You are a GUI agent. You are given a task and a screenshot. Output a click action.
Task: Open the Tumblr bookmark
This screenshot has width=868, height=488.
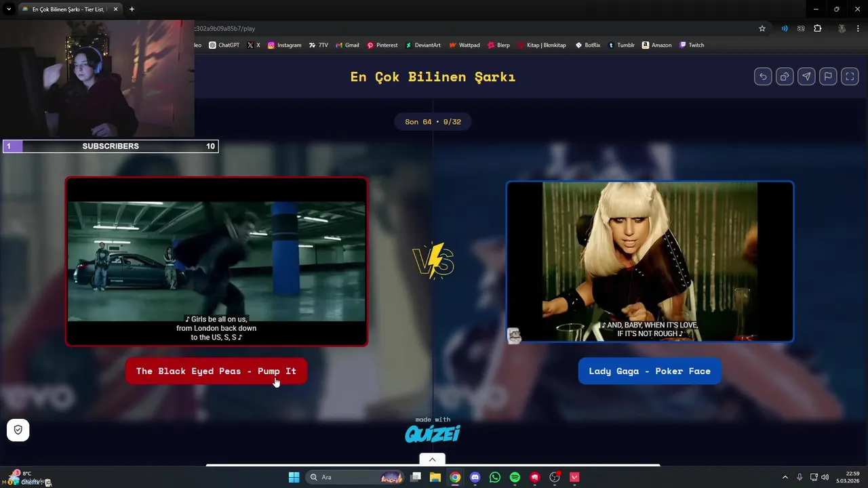point(621,45)
